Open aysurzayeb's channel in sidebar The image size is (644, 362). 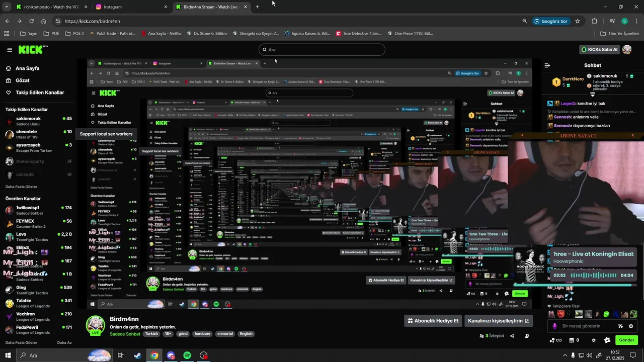39,148
